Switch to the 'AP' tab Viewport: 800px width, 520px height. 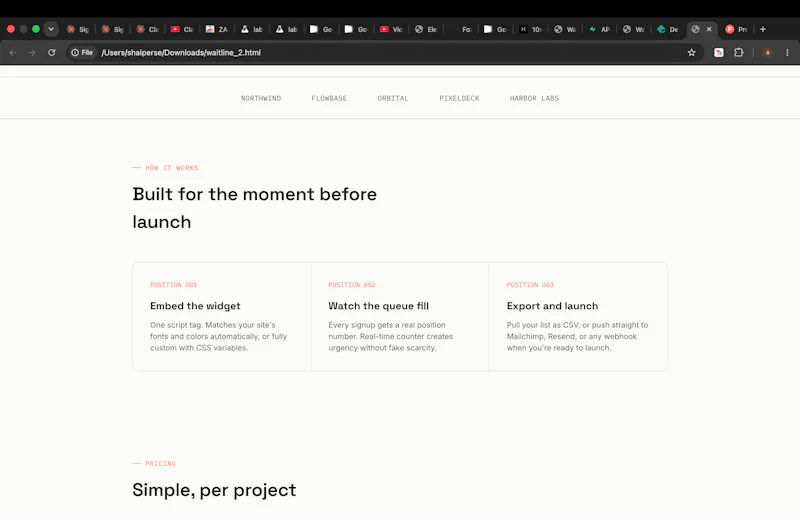click(x=599, y=29)
